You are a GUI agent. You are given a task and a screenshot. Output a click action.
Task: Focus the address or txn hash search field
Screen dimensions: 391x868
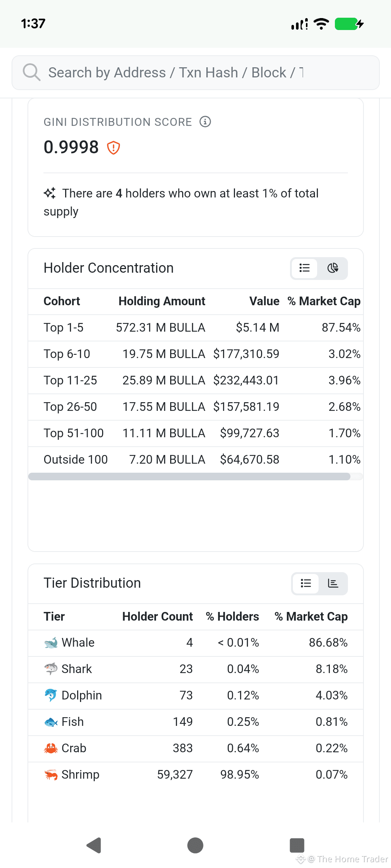(195, 73)
